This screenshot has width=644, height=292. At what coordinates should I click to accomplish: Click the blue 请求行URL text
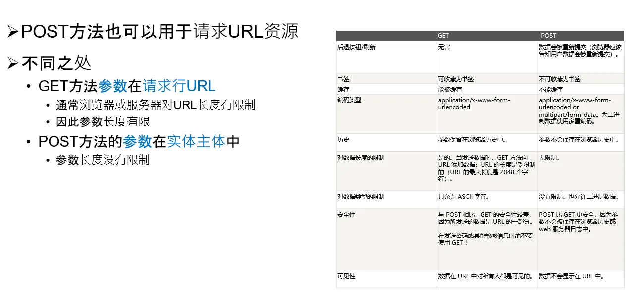[179, 86]
